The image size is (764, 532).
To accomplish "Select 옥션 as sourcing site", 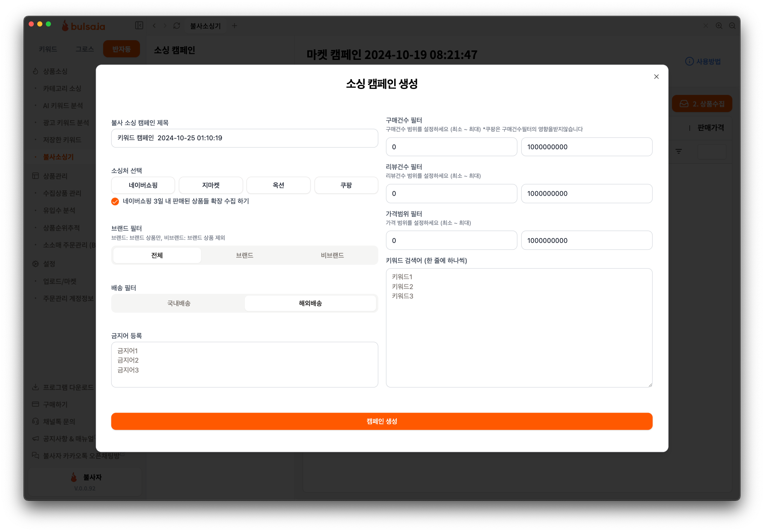I will pyautogui.click(x=278, y=185).
